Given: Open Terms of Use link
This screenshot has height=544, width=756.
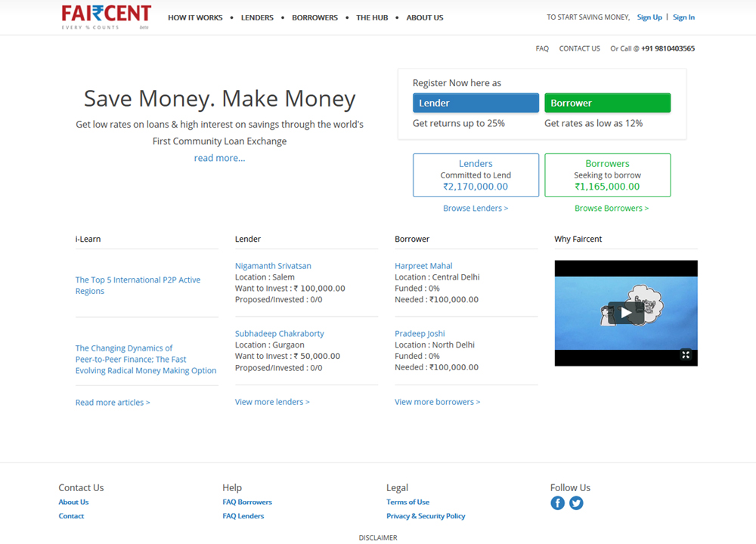Looking at the screenshot, I should click(408, 502).
